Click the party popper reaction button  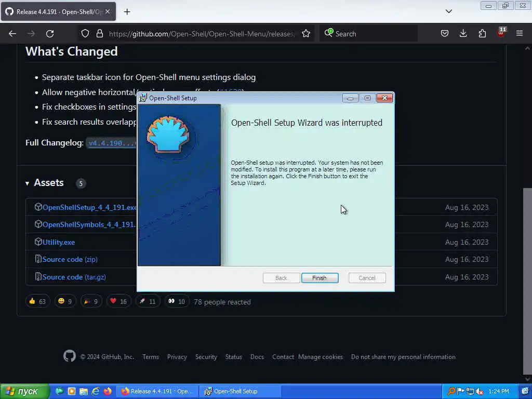pos(91,301)
